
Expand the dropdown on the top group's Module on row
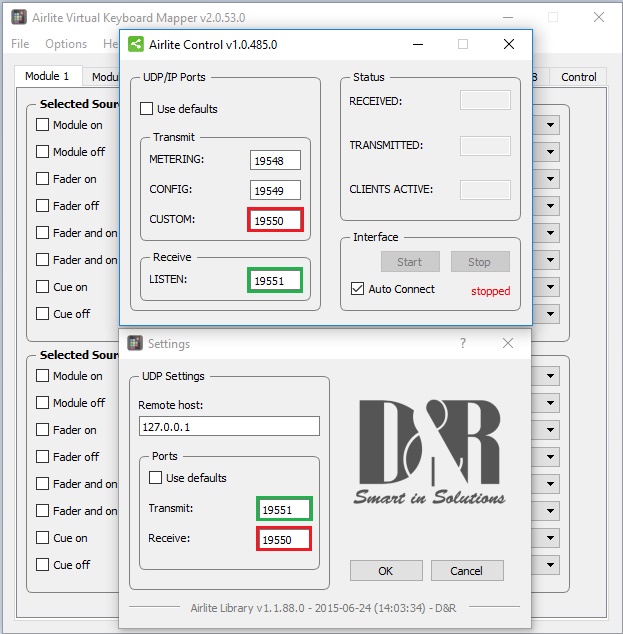pos(551,126)
